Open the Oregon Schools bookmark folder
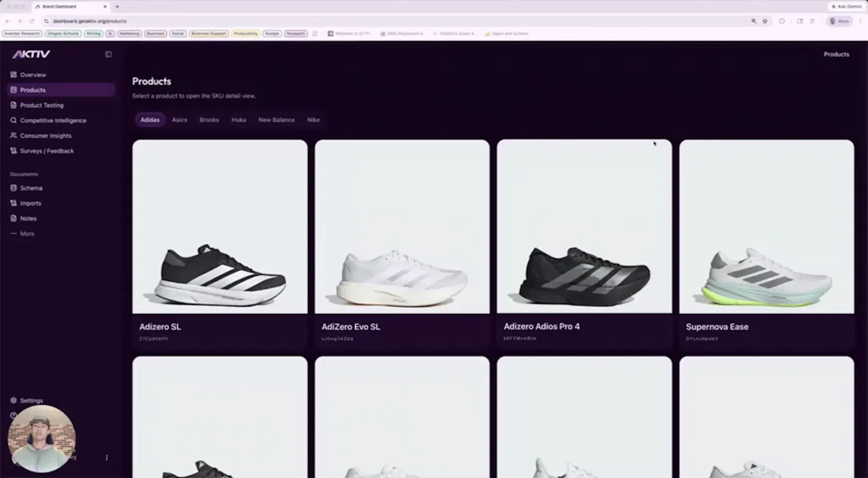 click(x=63, y=34)
